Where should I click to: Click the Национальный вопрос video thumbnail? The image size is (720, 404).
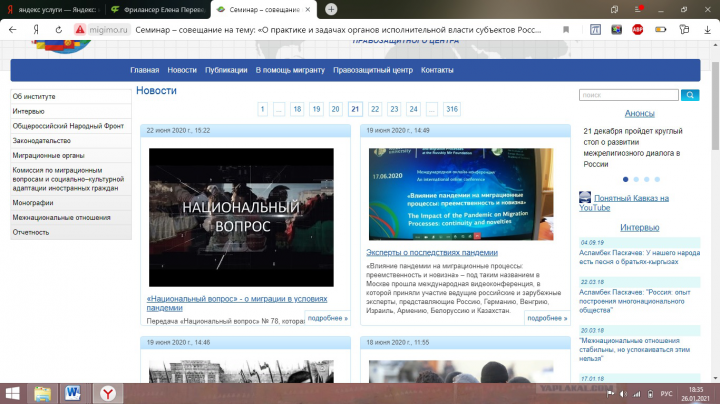241,217
